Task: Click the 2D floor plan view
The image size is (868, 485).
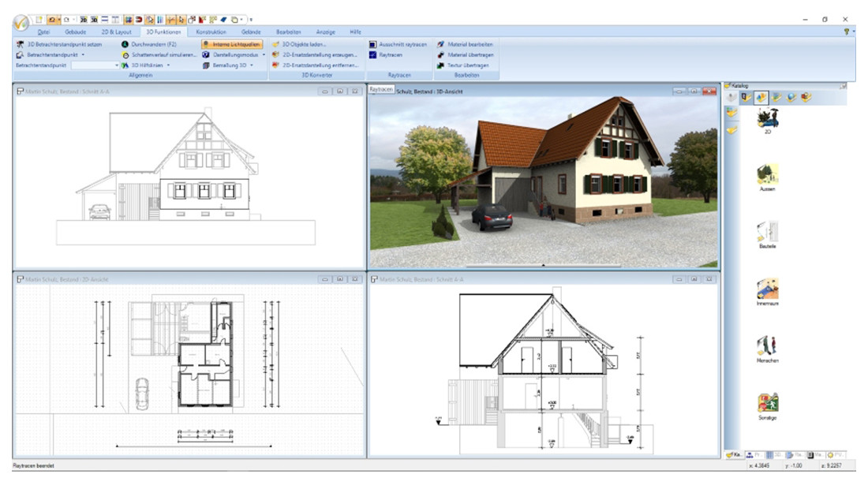Action: point(189,371)
